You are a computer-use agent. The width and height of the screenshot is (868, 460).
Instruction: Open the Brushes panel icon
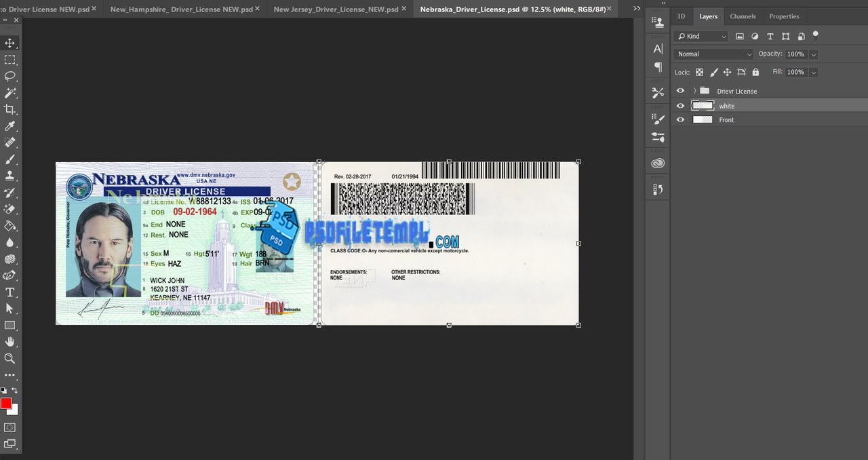pos(658,137)
